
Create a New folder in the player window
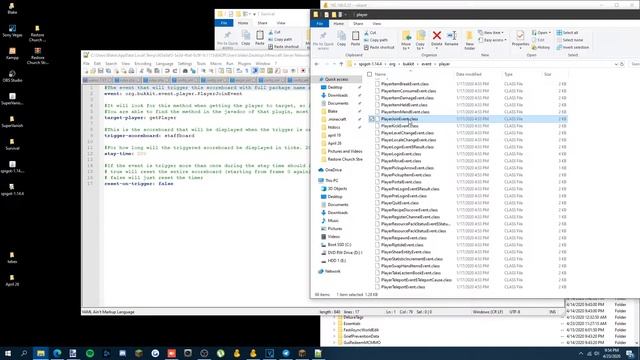pos(469,40)
